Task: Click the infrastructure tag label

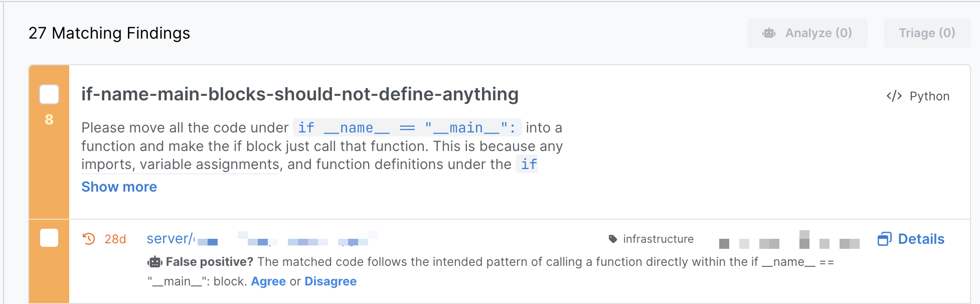Action: coord(658,239)
